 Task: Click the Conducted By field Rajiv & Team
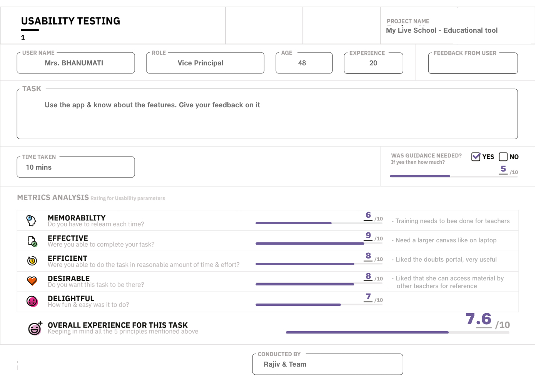[327, 364]
